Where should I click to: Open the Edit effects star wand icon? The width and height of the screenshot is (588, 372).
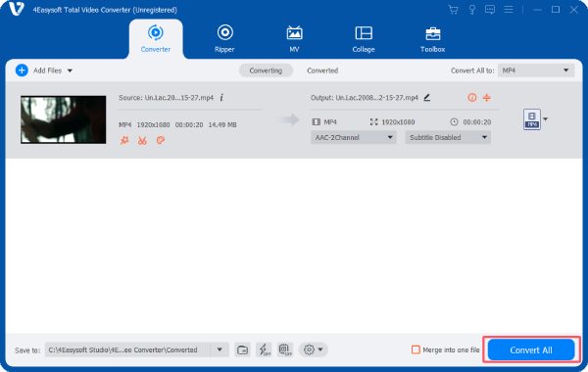124,141
